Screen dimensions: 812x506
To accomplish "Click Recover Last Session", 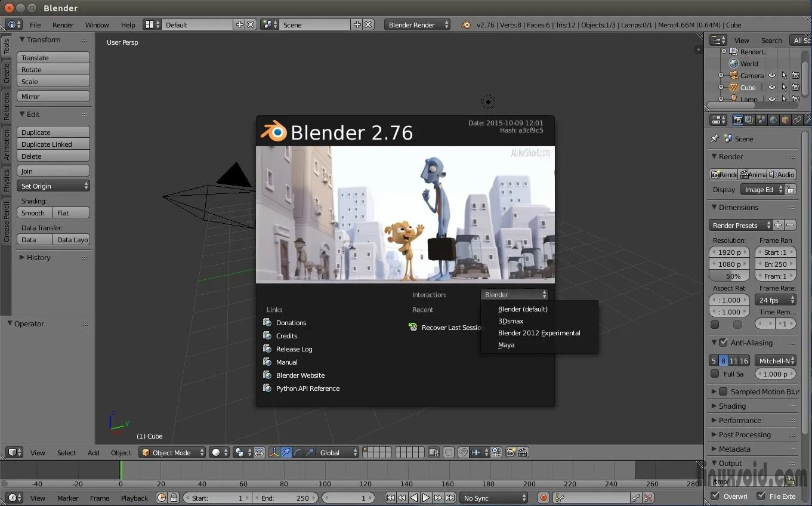I will 445,327.
